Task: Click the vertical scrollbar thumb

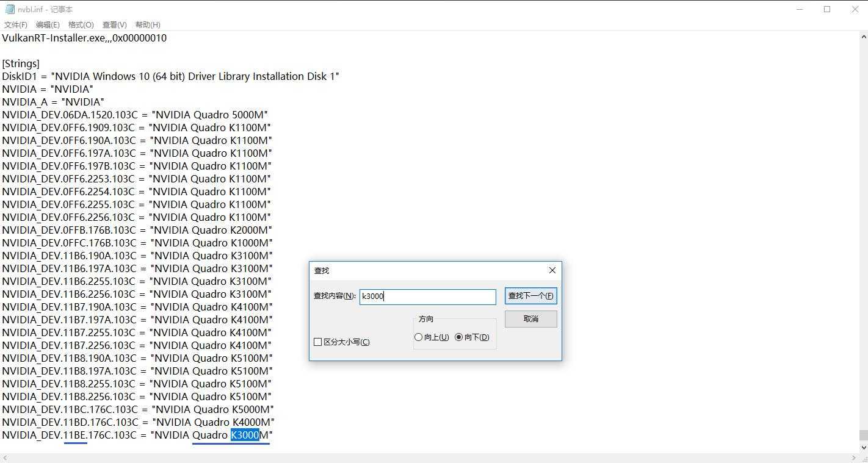Action: [x=863, y=435]
